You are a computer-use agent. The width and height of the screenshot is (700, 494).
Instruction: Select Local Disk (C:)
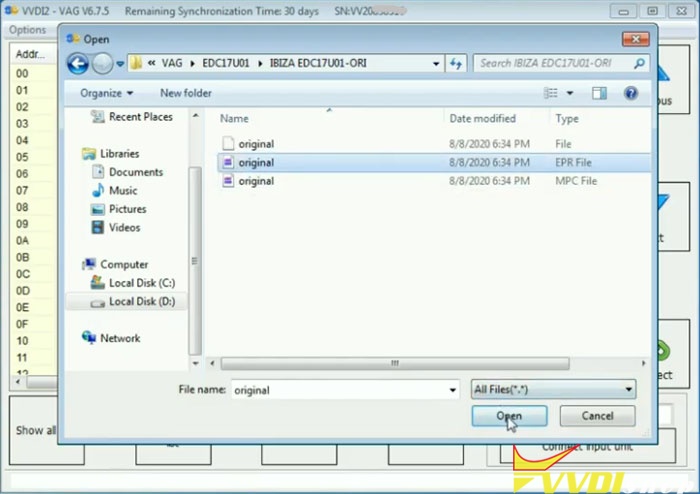[133, 283]
